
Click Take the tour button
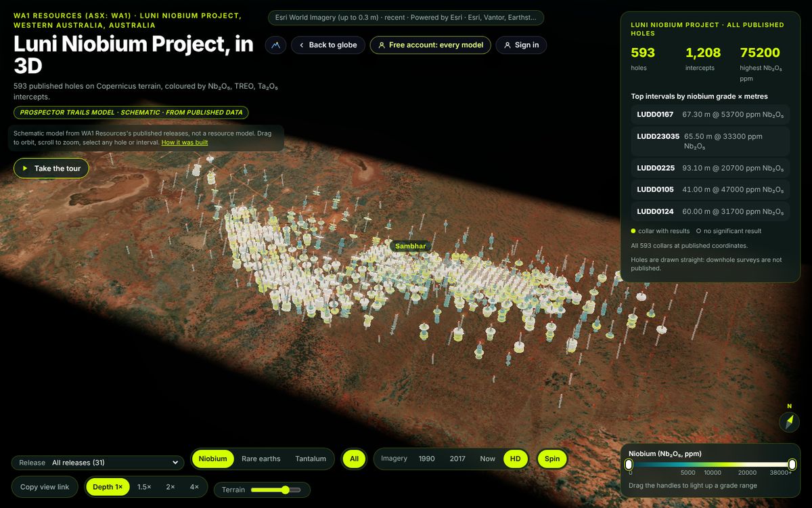[51, 169]
